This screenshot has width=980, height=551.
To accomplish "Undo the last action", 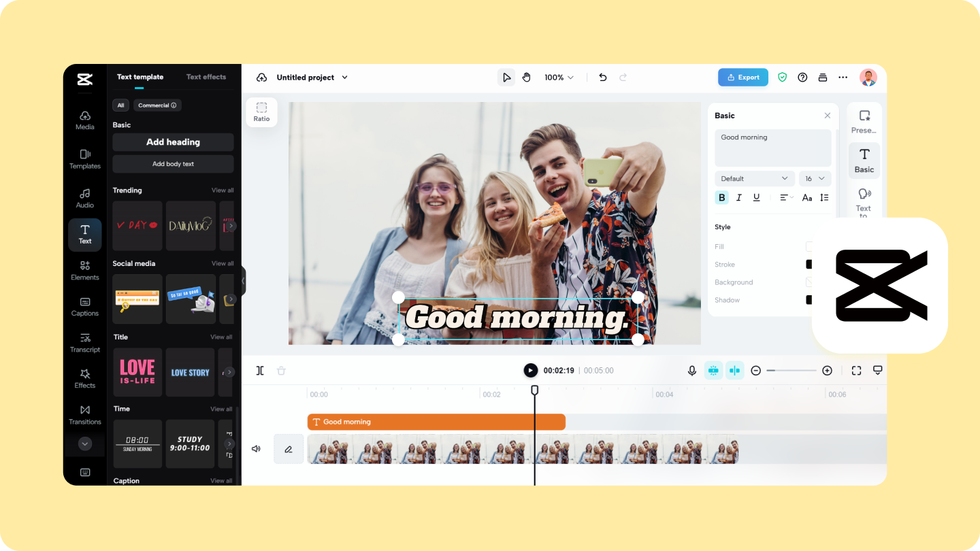I will pos(602,78).
